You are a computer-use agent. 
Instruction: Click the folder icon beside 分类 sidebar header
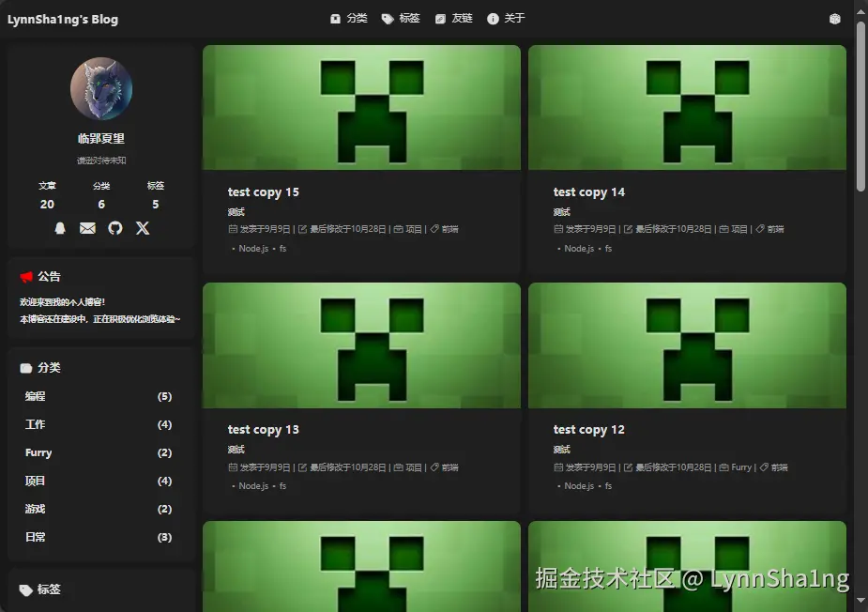27,367
